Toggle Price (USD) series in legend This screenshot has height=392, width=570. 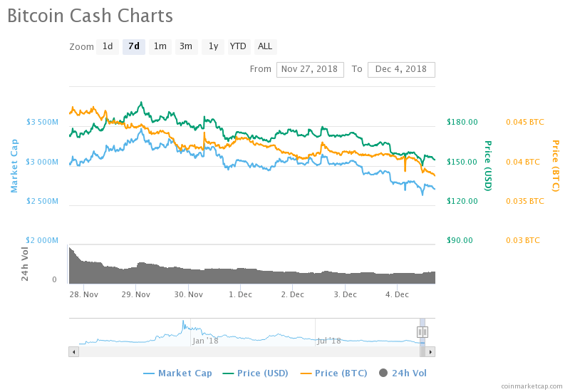coord(256,373)
